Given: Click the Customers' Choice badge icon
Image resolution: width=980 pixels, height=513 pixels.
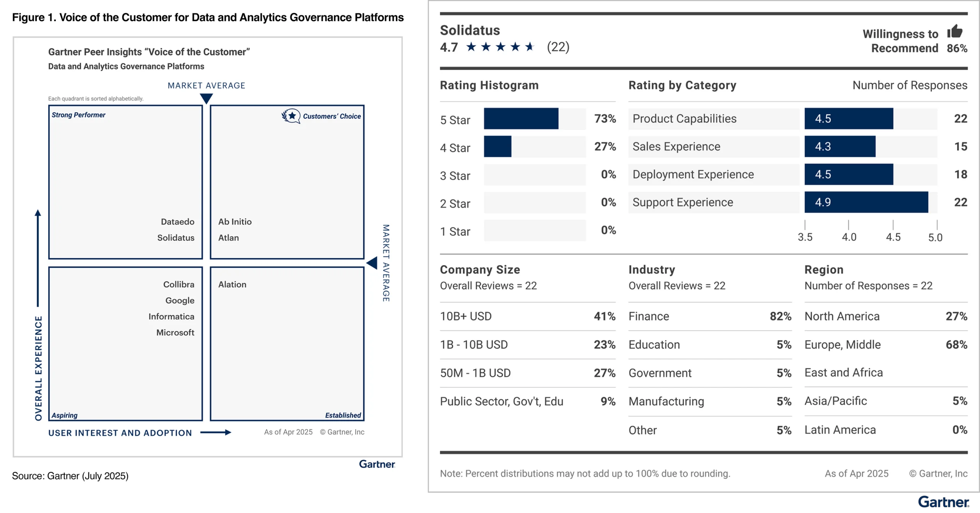Looking at the screenshot, I should [x=291, y=116].
